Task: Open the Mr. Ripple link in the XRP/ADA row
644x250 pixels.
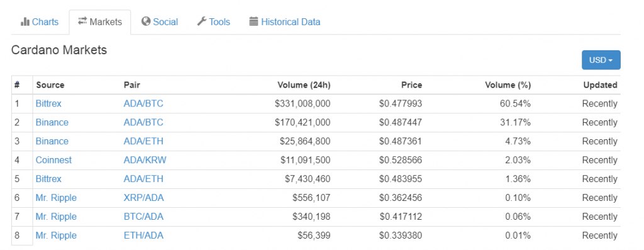Action: (x=56, y=198)
